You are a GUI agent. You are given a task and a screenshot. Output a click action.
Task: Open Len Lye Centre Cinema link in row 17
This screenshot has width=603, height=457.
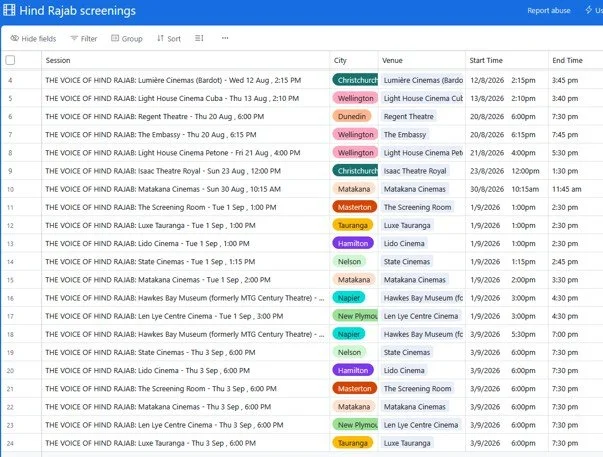coord(421,316)
